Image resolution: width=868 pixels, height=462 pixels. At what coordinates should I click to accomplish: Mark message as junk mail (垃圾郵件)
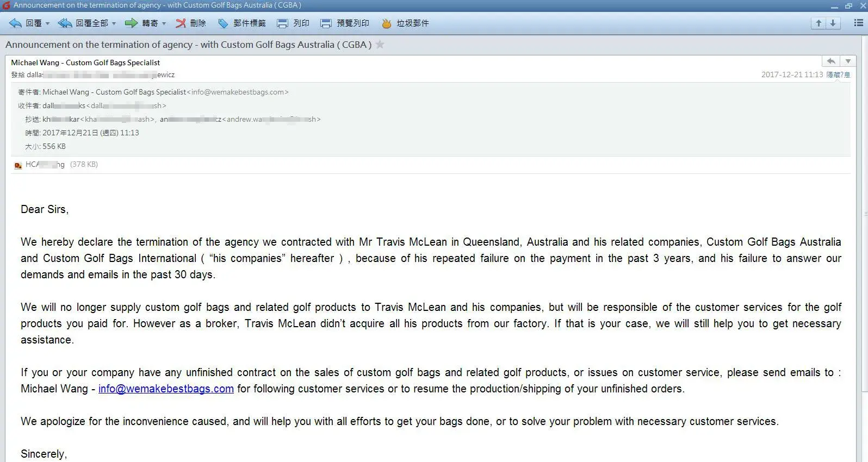click(x=386, y=23)
